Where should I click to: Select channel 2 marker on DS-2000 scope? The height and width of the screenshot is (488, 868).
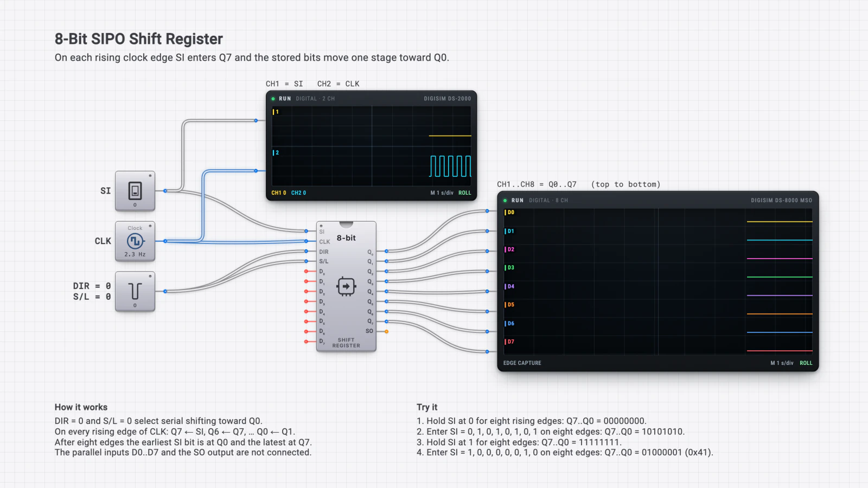pyautogui.click(x=276, y=153)
